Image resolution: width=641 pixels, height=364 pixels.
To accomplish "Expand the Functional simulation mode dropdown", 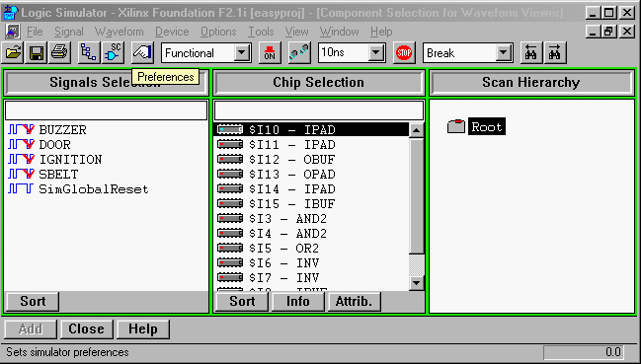I will pyautogui.click(x=242, y=52).
